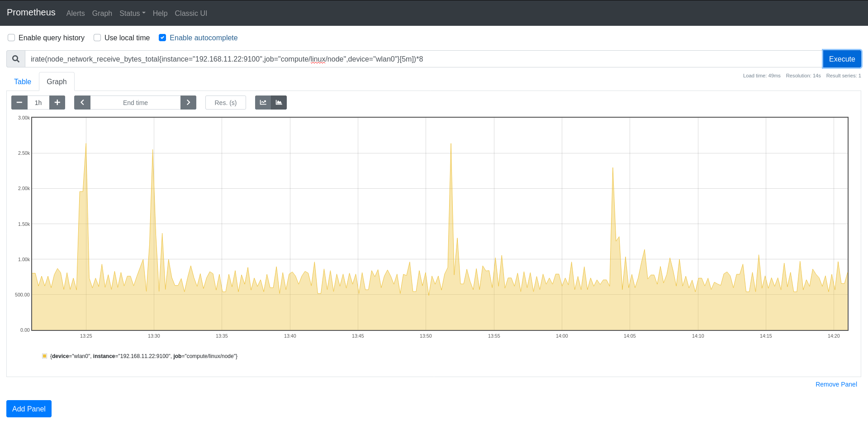Switch to unstacked line graph mode

[263, 103]
